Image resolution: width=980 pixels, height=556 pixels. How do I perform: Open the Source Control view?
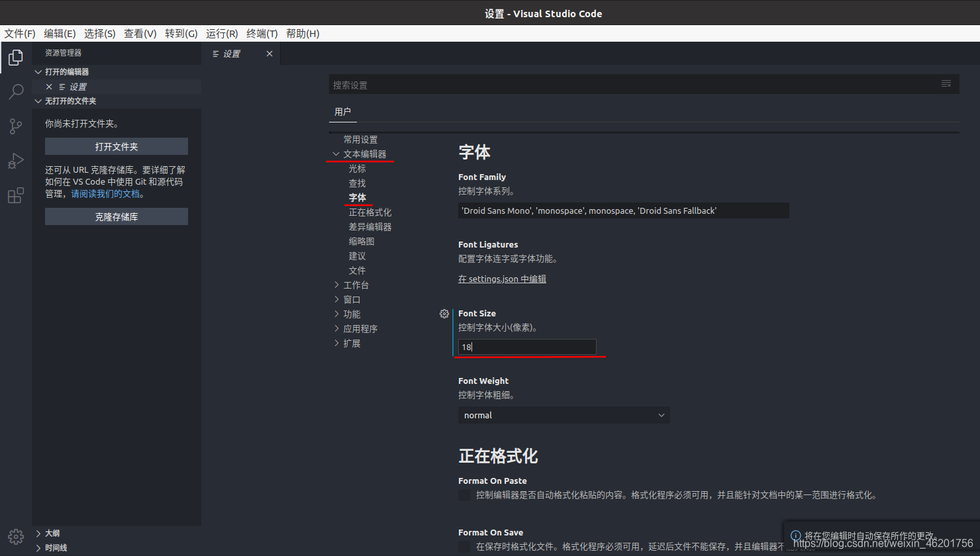click(16, 126)
